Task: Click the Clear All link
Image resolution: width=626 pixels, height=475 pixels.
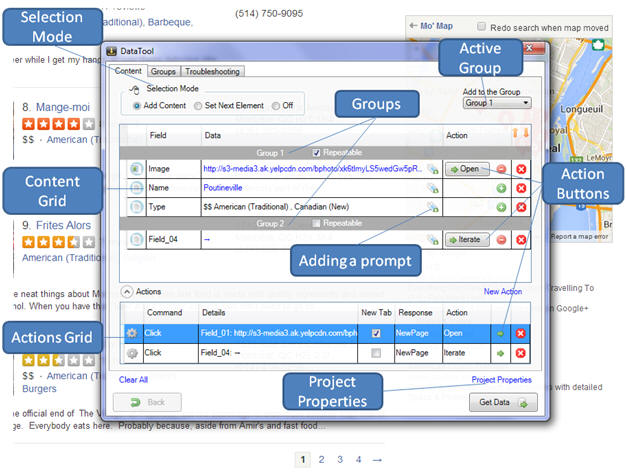Action: [x=133, y=380]
